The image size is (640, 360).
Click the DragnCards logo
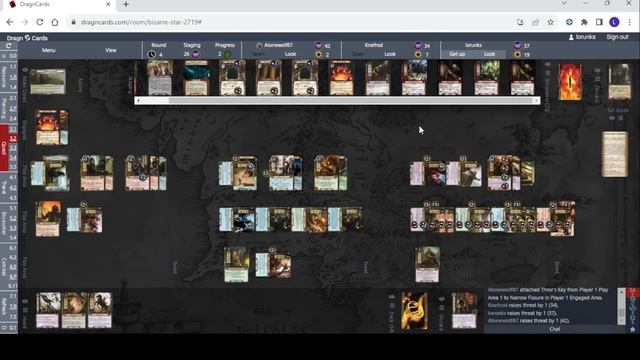click(27, 38)
